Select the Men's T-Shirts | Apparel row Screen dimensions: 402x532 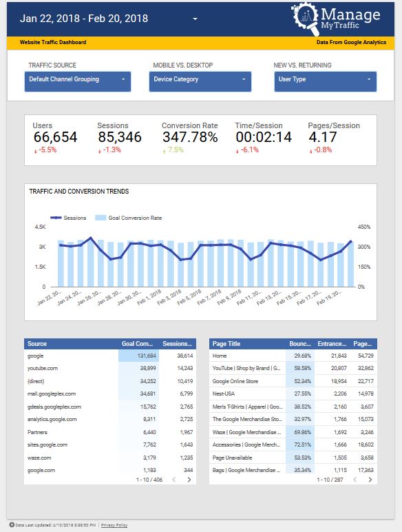coord(293,407)
